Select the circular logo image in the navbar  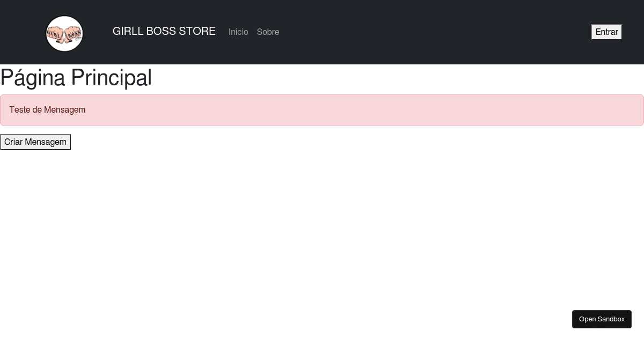click(x=64, y=33)
